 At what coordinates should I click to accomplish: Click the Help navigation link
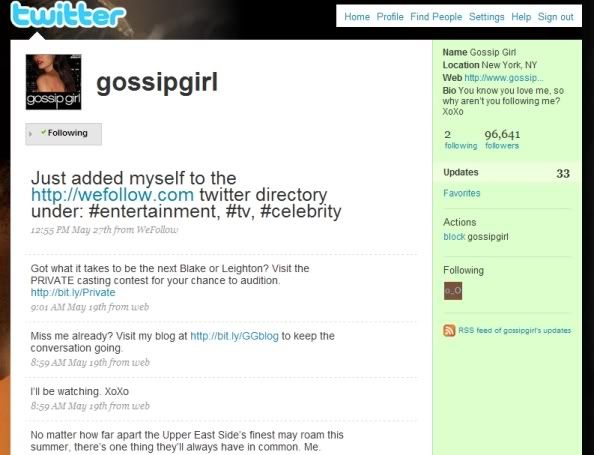[521, 17]
